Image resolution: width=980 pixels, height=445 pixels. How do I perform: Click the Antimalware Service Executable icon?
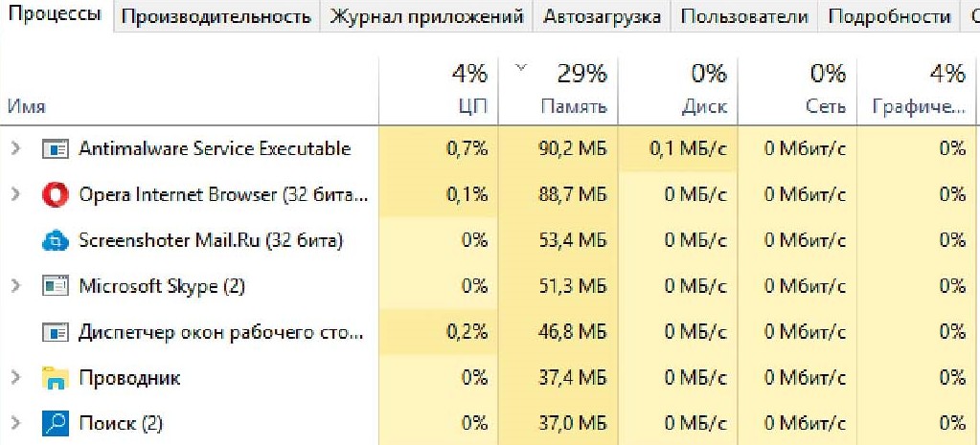click(57, 149)
